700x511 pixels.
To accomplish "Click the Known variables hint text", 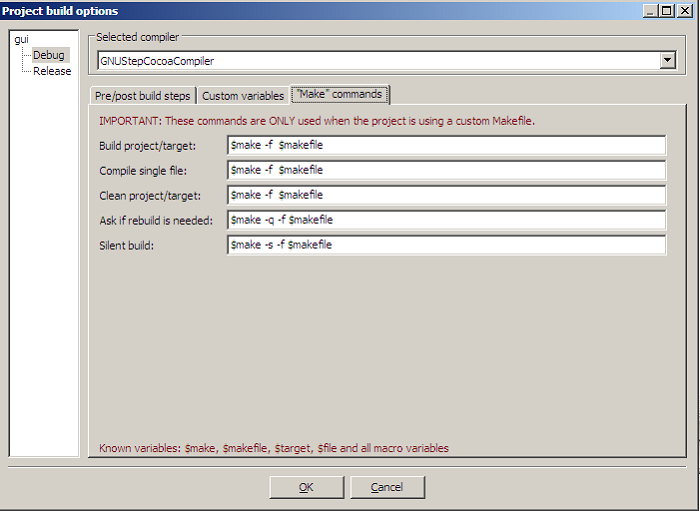I will click(274, 448).
